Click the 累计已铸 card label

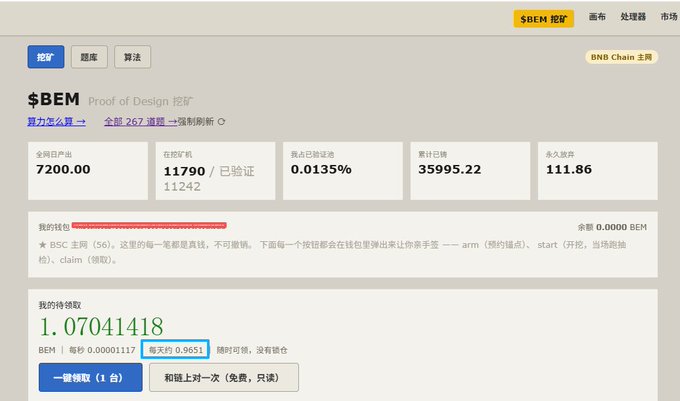(x=432, y=154)
